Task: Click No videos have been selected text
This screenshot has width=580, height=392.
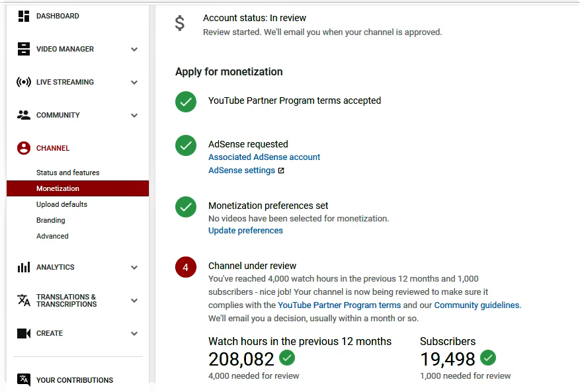Action: point(298,219)
